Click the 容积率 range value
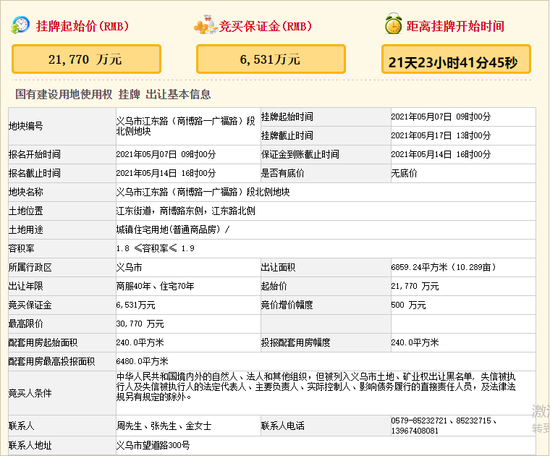This screenshot has width=550, height=456. coord(155,248)
